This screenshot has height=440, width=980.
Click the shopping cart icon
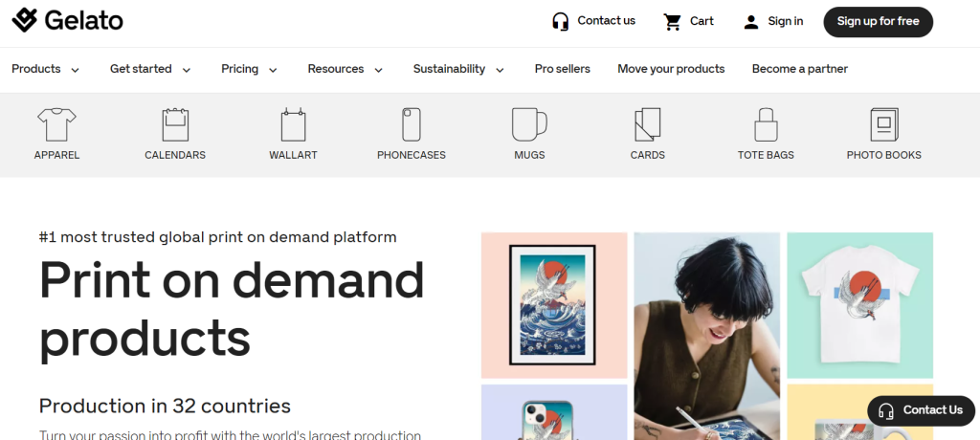673,22
